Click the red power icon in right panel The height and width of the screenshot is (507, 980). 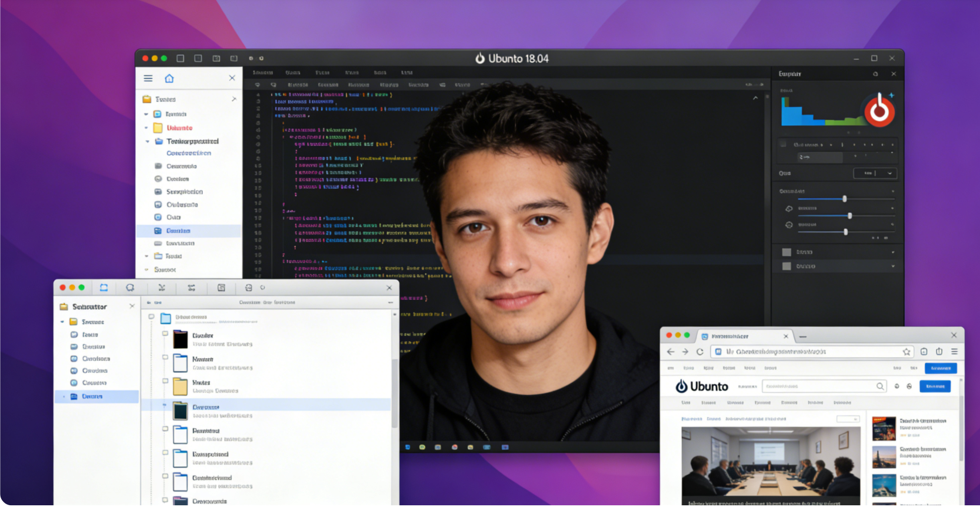pyautogui.click(x=879, y=110)
